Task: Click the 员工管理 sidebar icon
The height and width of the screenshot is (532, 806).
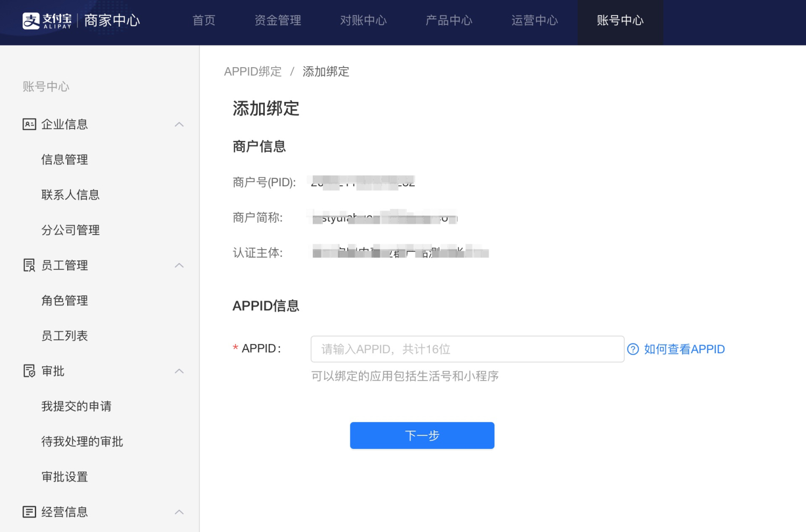Action: pos(29,265)
